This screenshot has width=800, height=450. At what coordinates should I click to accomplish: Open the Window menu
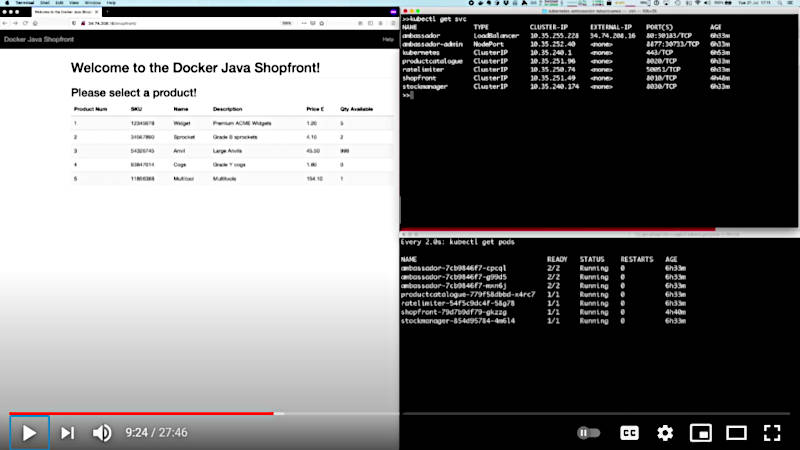point(92,3)
